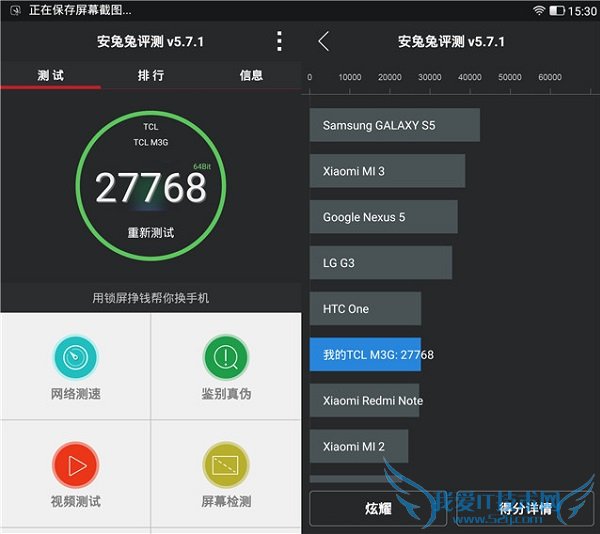Tap the 64Bit label near score
This screenshot has height=534, width=600.
point(202,166)
